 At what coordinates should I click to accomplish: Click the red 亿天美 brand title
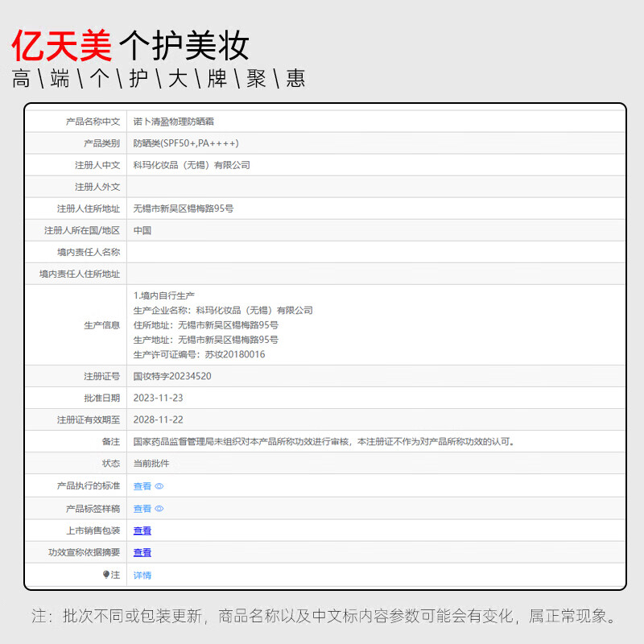[62, 45]
